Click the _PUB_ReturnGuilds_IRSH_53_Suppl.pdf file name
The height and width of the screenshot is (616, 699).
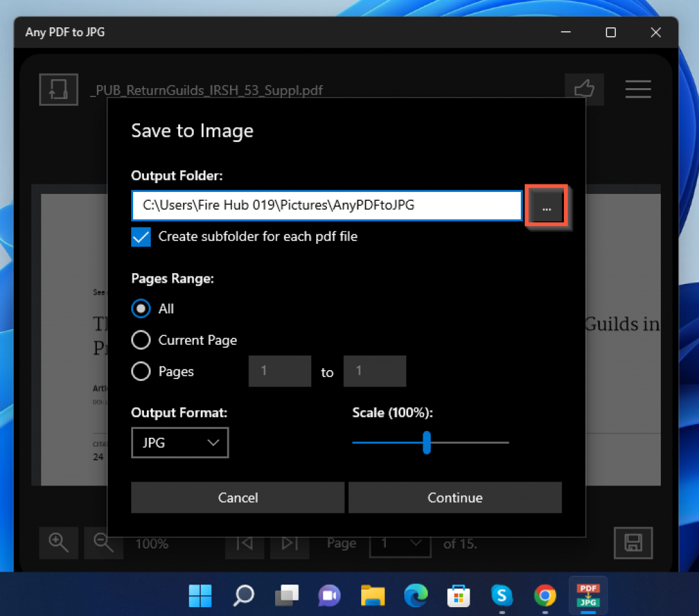click(206, 90)
